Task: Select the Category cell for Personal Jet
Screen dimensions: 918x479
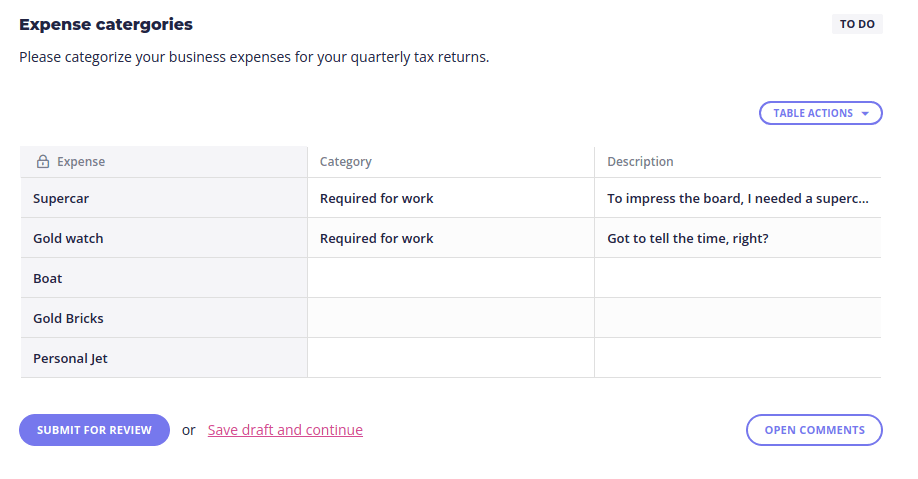Action: pyautogui.click(x=451, y=358)
